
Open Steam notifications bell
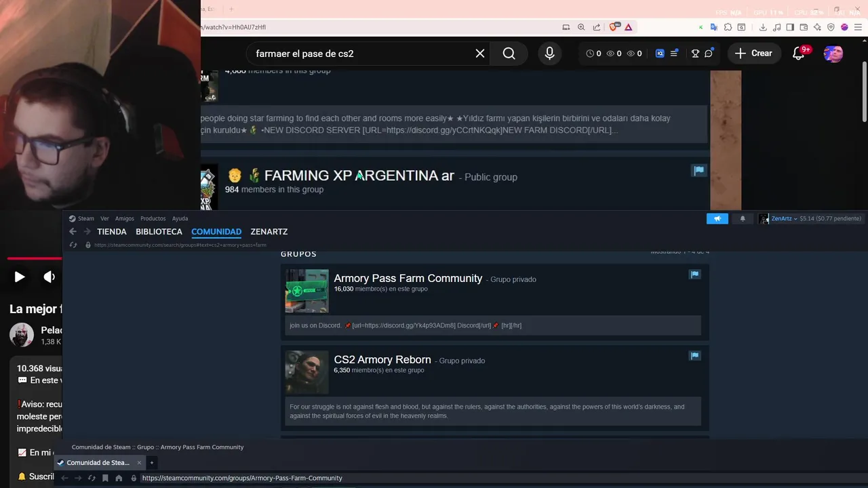[743, 218]
